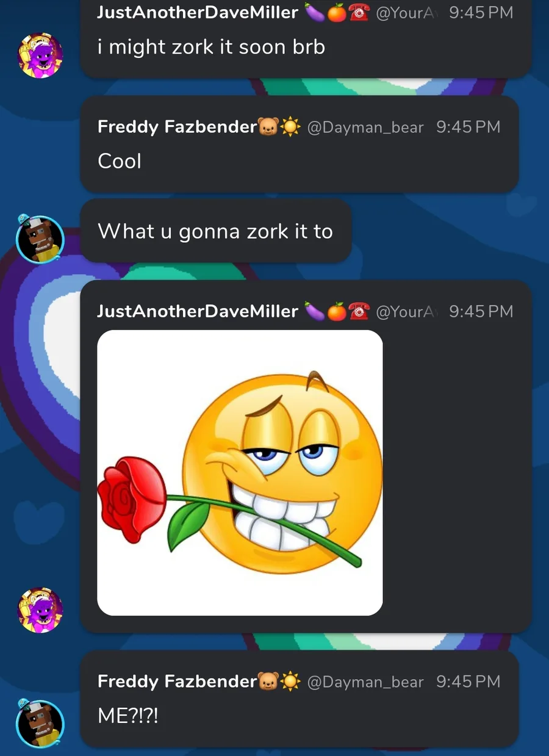Click @Dayman_bear handle in the 'ME?!?!' message
The height and width of the screenshot is (756, 549).
pos(365,681)
